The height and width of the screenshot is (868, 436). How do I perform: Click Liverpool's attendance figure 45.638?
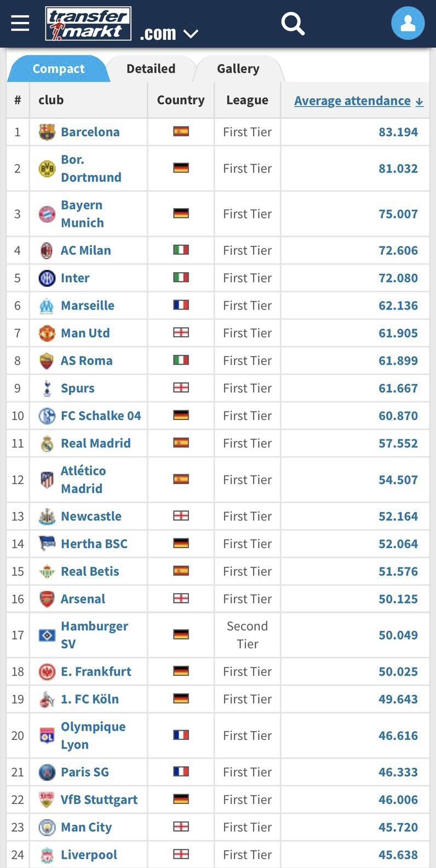point(398,855)
